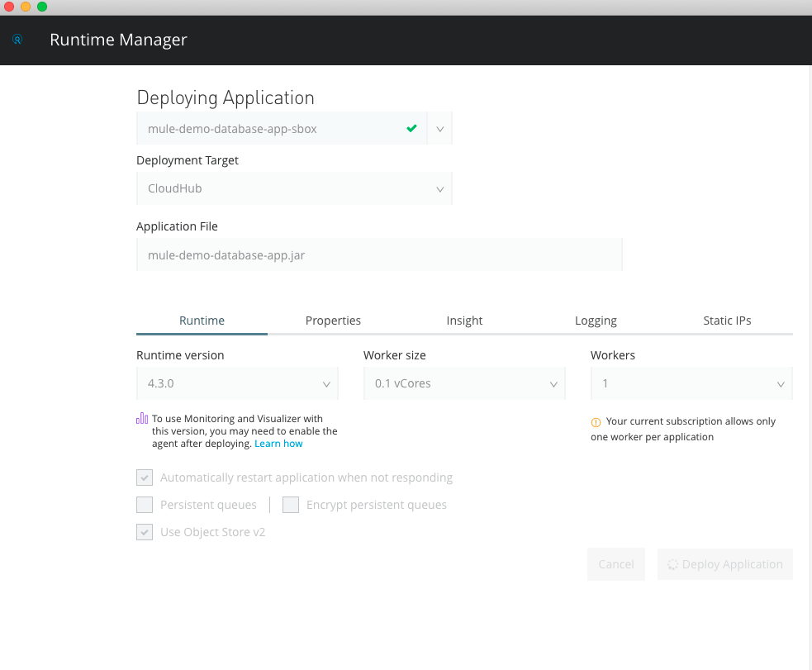
Task: Follow the Learn how link
Action: tap(278, 444)
